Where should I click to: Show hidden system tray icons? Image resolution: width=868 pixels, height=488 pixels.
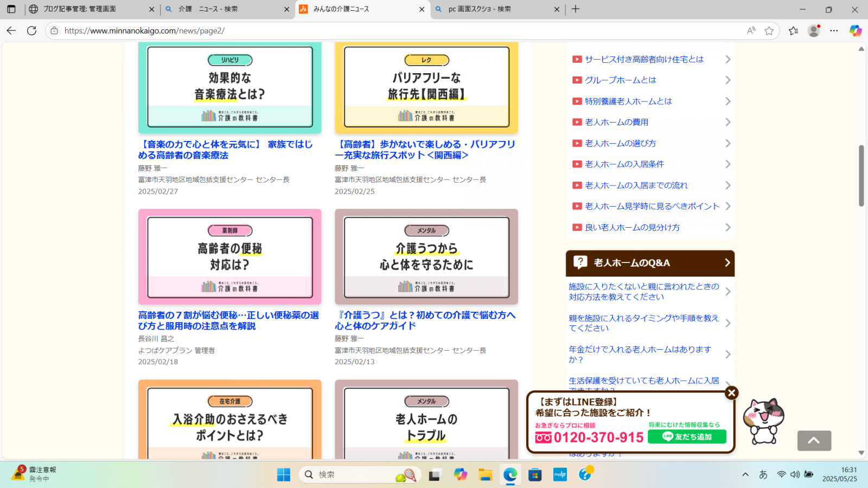745,475
